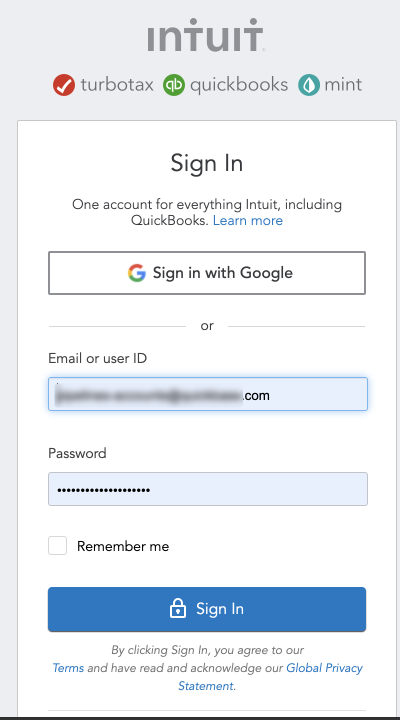Click the TurboTax red checkmark icon

(x=64, y=85)
